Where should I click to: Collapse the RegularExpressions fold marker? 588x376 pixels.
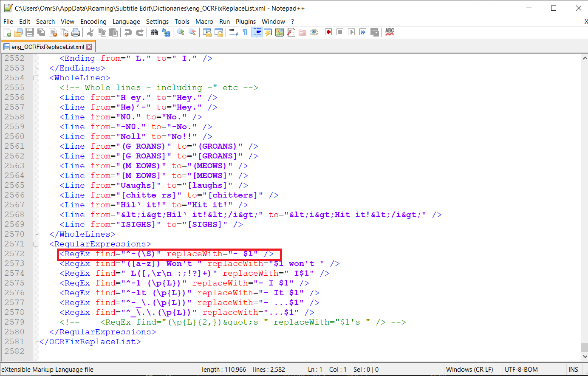point(36,244)
